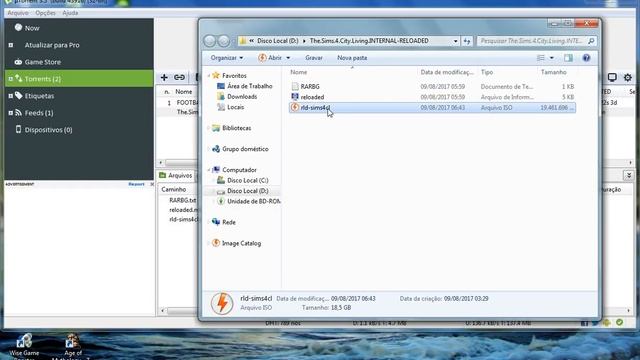640x360 pixels.
Task: Open Opções menu in µTorrent
Action: [45, 13]
